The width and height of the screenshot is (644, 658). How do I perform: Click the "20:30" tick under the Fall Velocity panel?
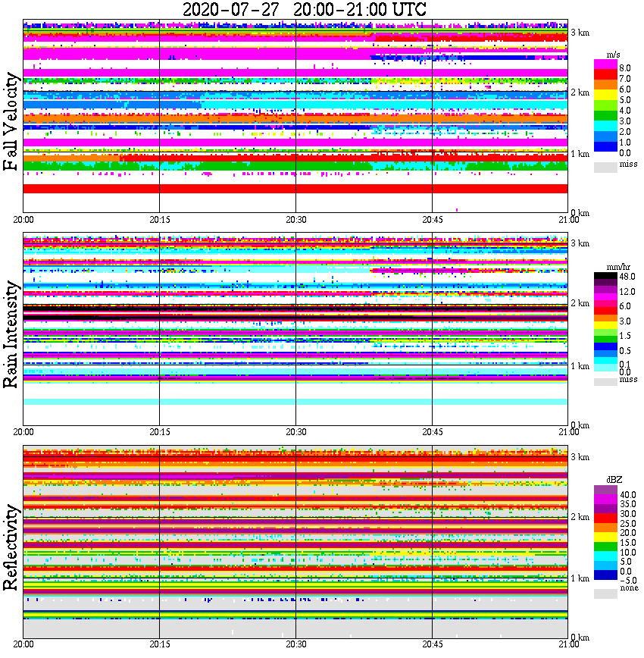[x=296, y=220]
